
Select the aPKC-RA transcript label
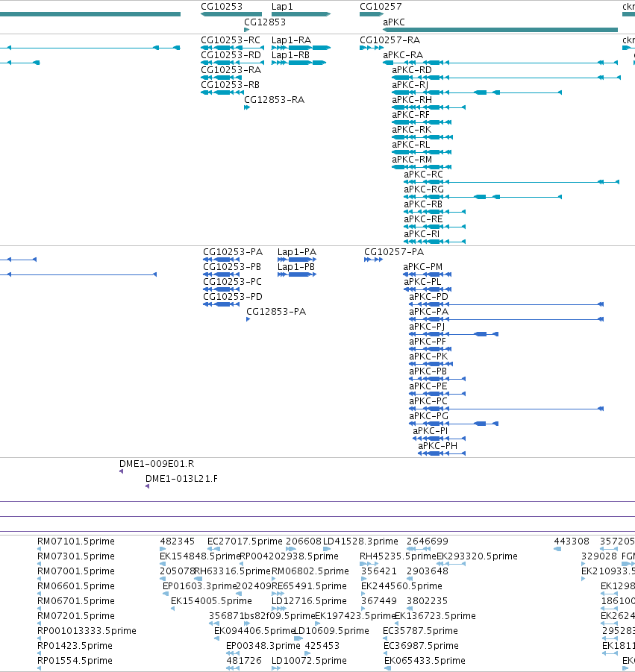403,55
